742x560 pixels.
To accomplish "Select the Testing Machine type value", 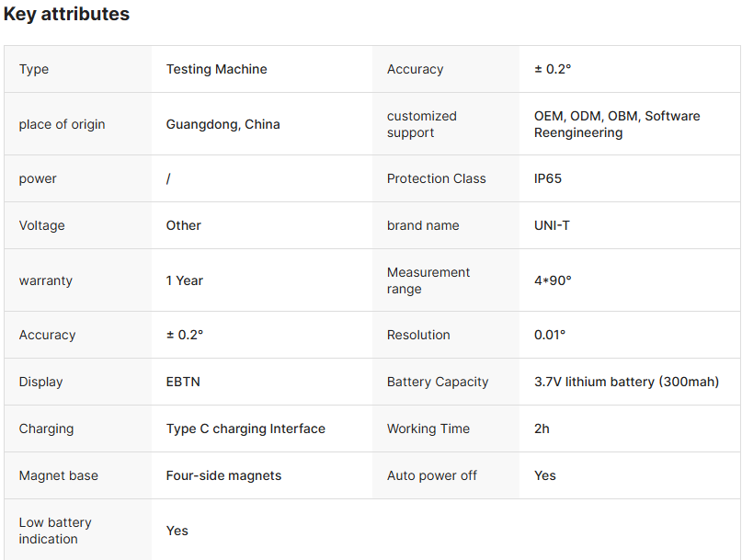I will pos(216,69).
